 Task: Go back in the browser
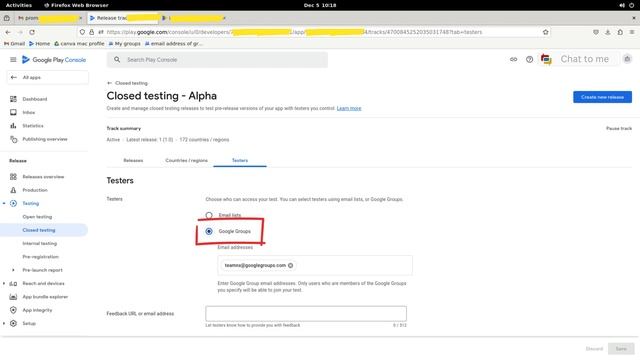tap(8, 32)
